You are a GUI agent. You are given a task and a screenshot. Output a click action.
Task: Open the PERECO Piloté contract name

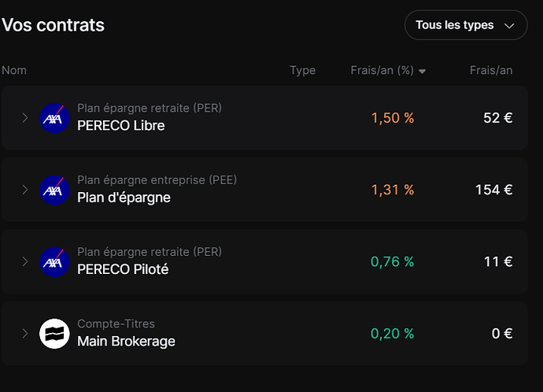[x=123, y=269]
